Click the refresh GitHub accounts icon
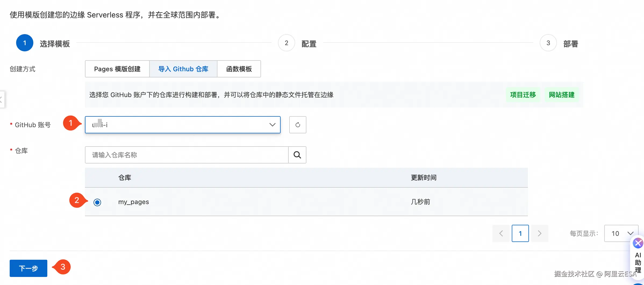Screen dimensions: 644x285 coord(298,125)
